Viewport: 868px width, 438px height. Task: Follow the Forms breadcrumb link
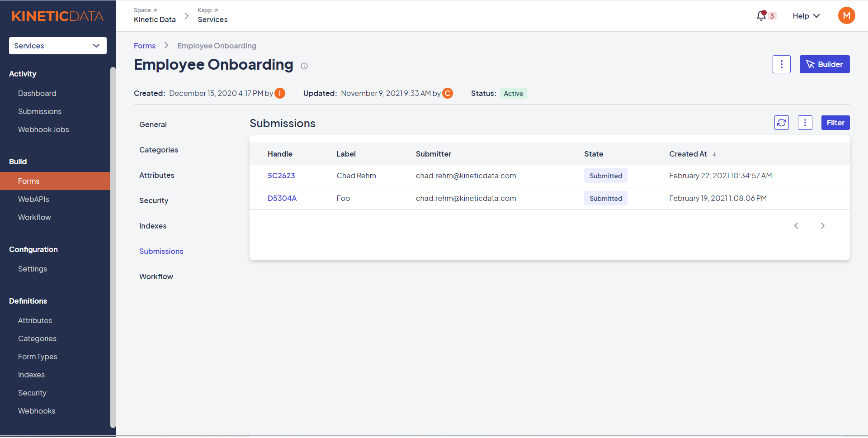(x=145, y=46)
